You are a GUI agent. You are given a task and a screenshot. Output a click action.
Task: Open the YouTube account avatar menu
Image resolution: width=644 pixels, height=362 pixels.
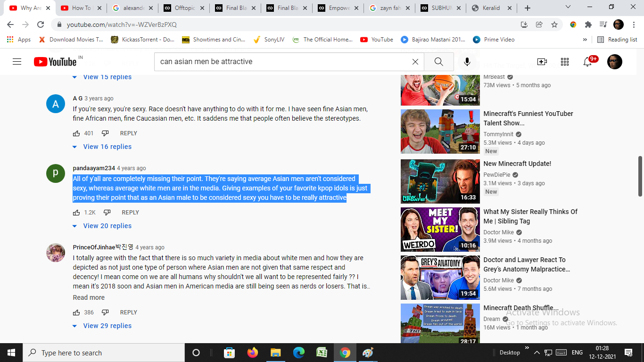click(x=615, y=62)
